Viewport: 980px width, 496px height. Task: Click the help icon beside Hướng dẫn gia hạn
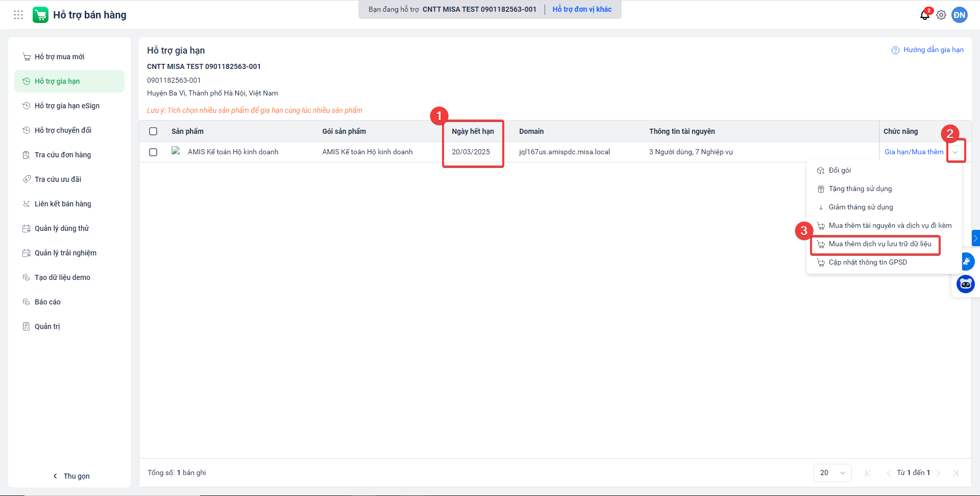pos(895,50)
